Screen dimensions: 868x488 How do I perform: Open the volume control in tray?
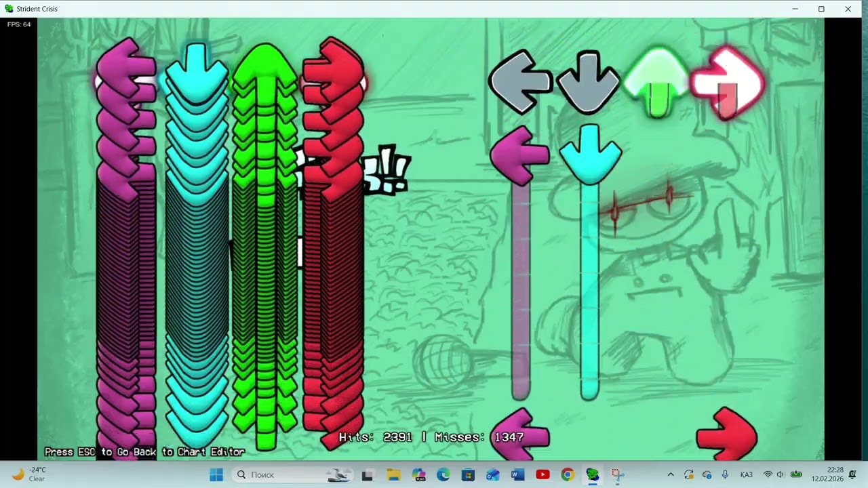[x=781, y=474]
